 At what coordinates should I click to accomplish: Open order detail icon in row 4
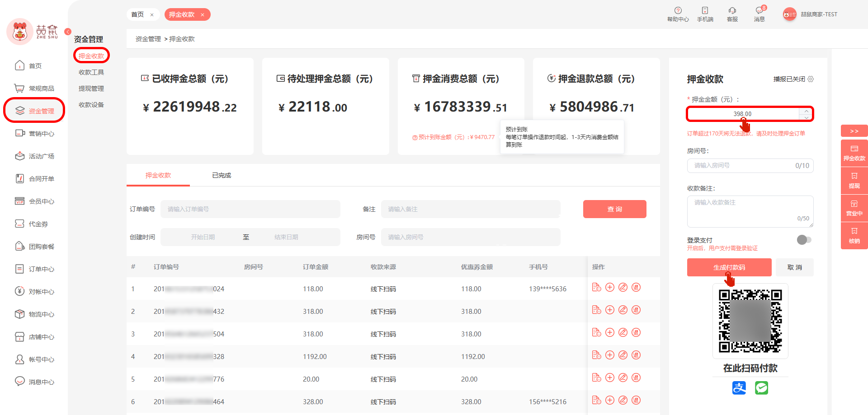597,355
